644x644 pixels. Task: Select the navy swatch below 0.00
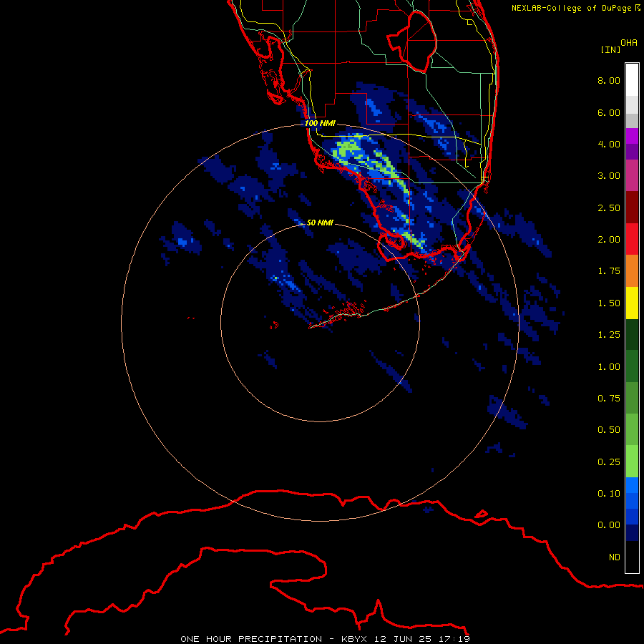coord(632,532)
